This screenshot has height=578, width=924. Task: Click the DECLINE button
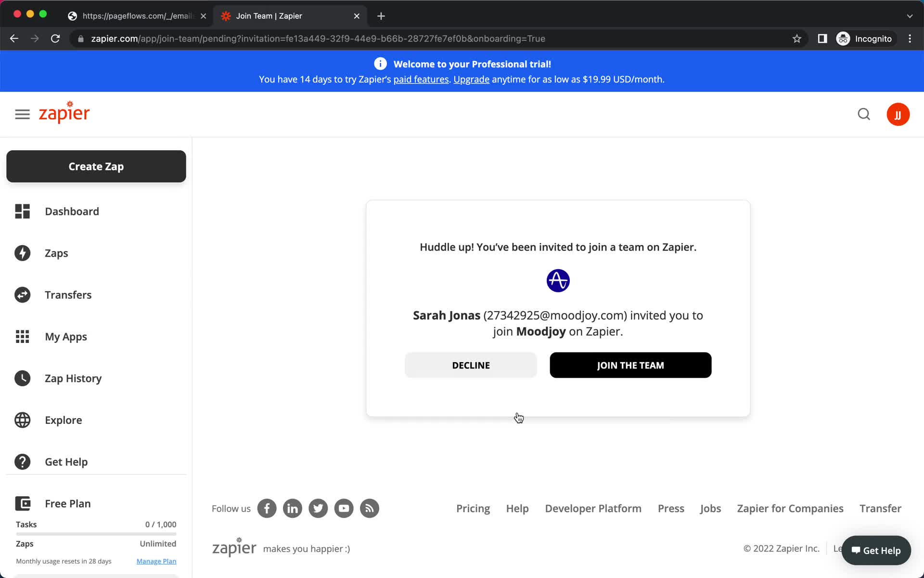471,365
